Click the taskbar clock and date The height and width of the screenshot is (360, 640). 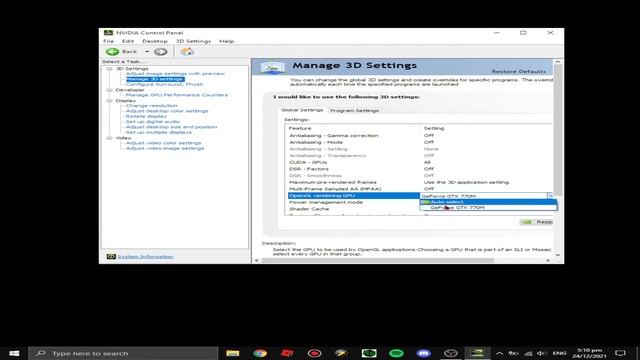[589, 353]
